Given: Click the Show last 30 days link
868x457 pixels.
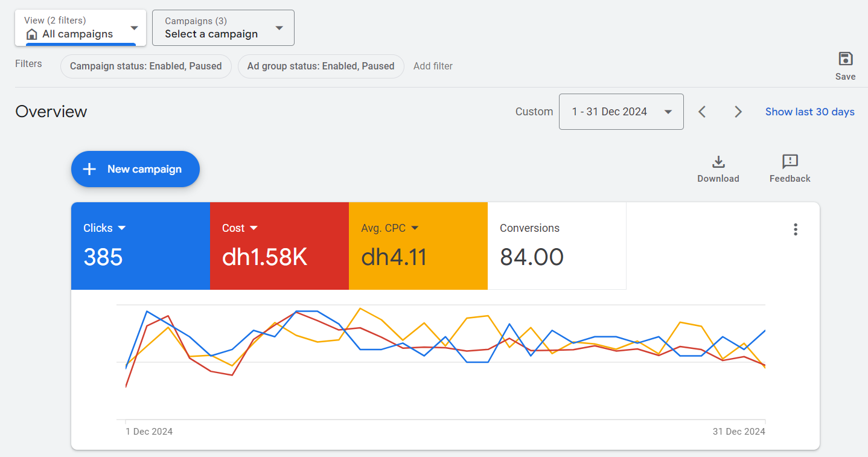Looking at the screenshot, I should click(809, 112).
